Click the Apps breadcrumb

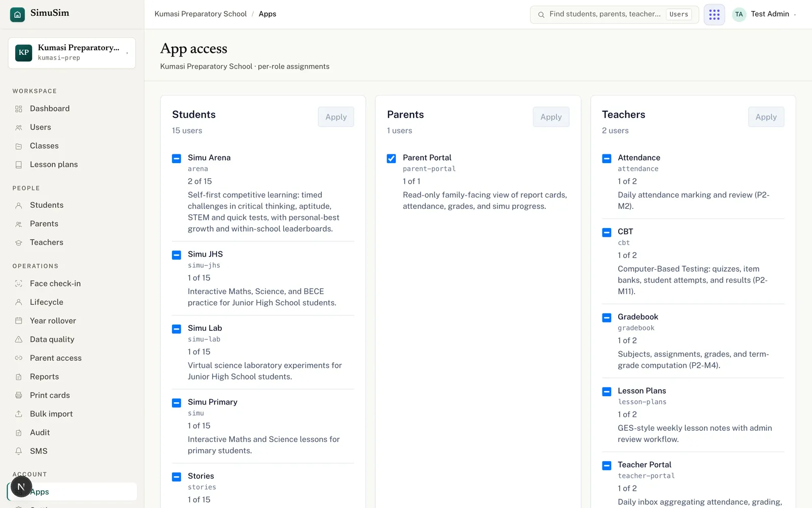point(267,14)
